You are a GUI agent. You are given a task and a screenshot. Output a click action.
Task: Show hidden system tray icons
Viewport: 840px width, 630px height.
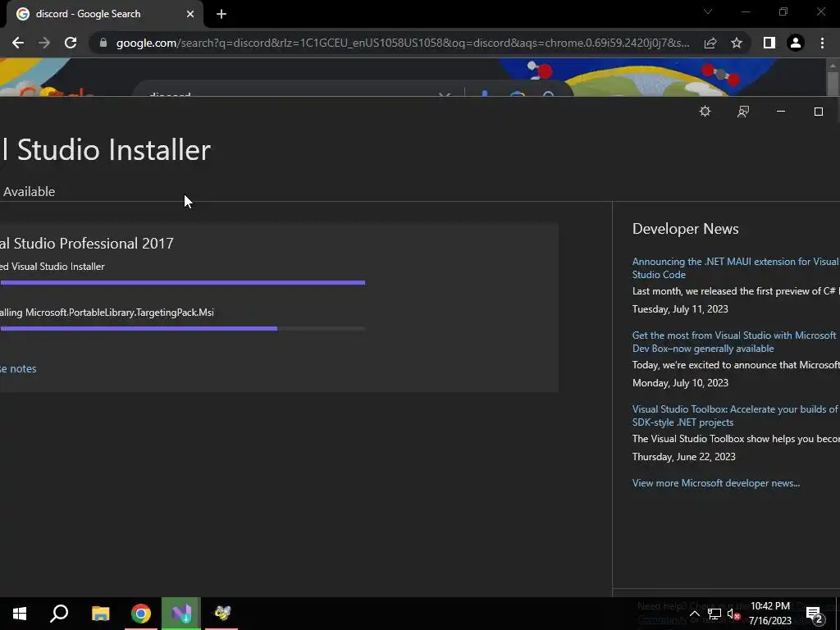point(694,614)
